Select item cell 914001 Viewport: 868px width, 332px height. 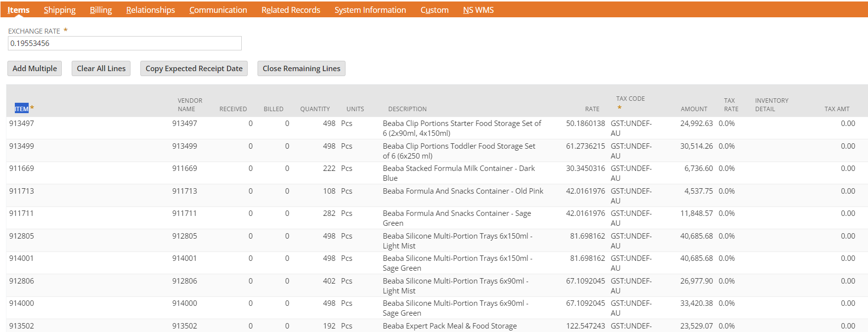tap(22, 258)
